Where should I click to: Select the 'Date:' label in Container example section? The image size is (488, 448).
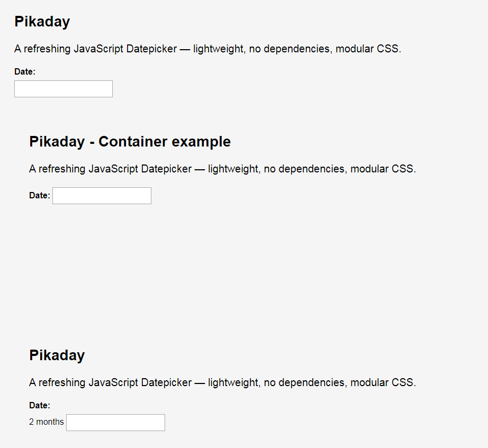point(40,195)
